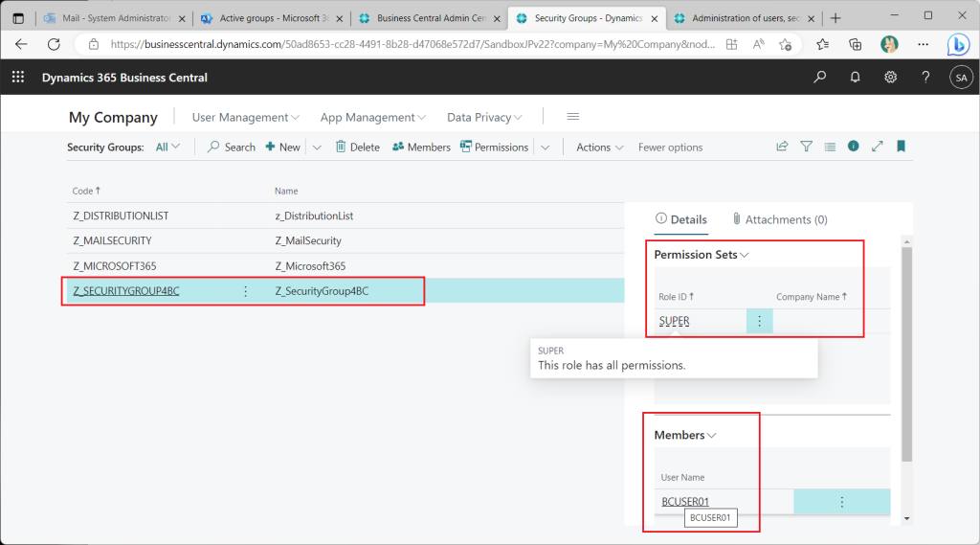Create a New security group
The height and width of the screenshot is (545, 980).
coord(282,148)
